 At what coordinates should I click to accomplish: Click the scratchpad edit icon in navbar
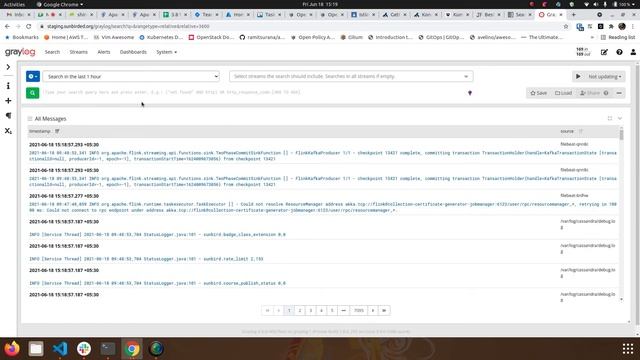pos(604,52)
